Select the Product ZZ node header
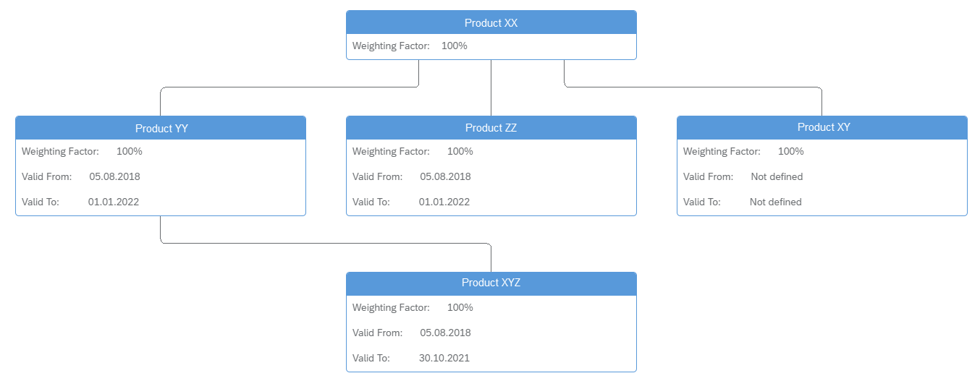 491,128
